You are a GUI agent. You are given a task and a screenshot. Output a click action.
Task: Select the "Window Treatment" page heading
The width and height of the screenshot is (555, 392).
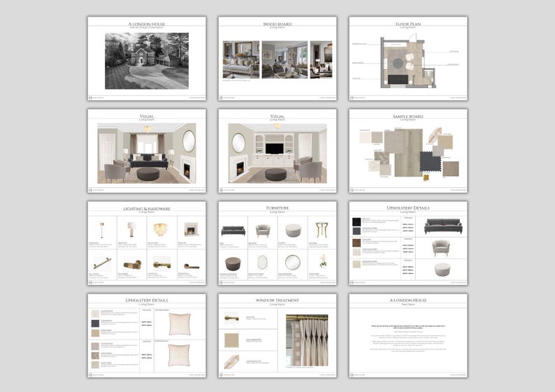click(277, 300)
